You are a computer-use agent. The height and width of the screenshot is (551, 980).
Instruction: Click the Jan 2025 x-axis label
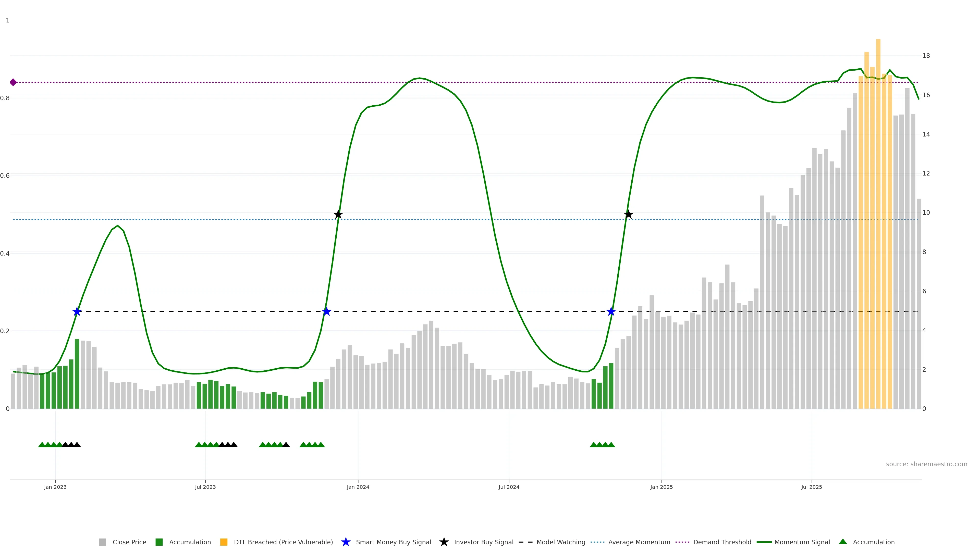click(661, 487)
